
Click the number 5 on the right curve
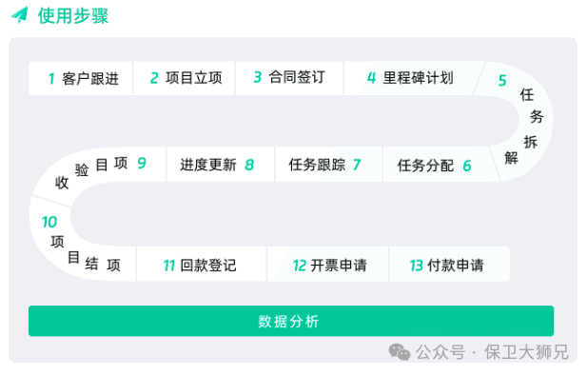[502, 81]
